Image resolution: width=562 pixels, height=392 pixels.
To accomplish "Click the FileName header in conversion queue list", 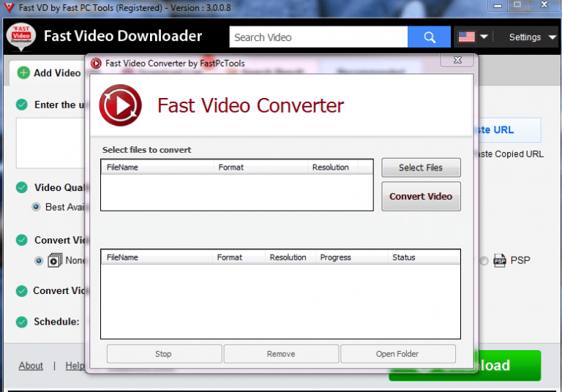I will [157, 257].
